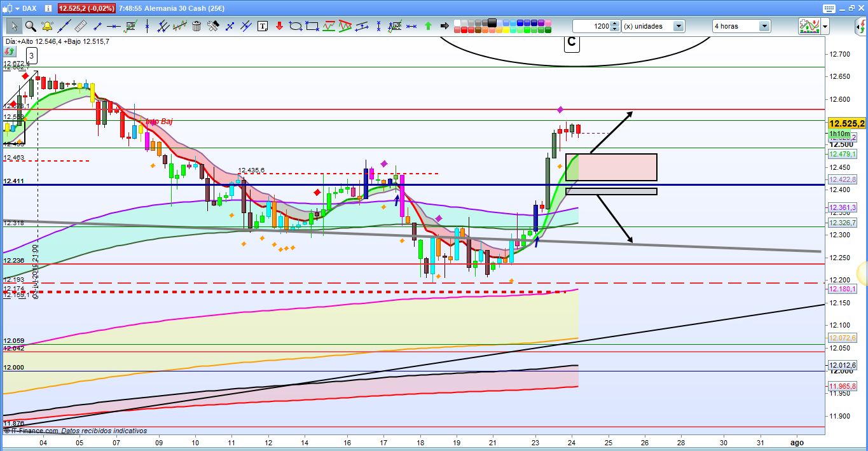This screenshot has height=451, width=868.
Task: Expand the '4 horas' timeframe dropdown
Action: (764, 26)
